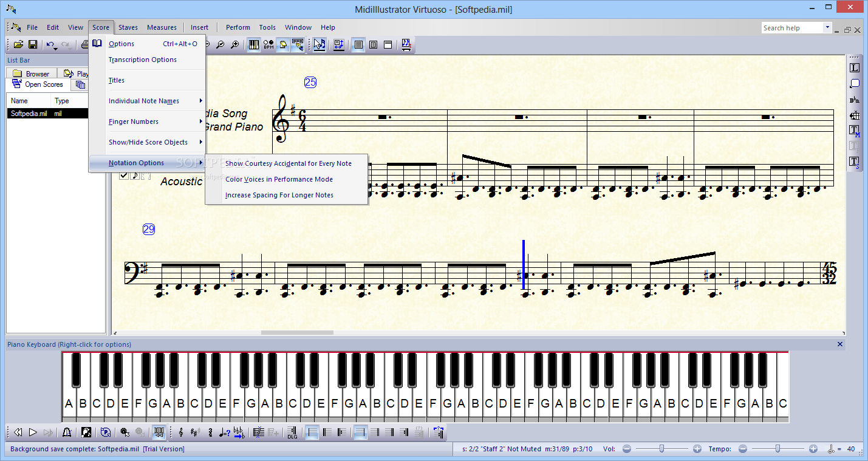868x461 pixels.
Task: Open a score file with the folder icon
Action: click(19, 44)
